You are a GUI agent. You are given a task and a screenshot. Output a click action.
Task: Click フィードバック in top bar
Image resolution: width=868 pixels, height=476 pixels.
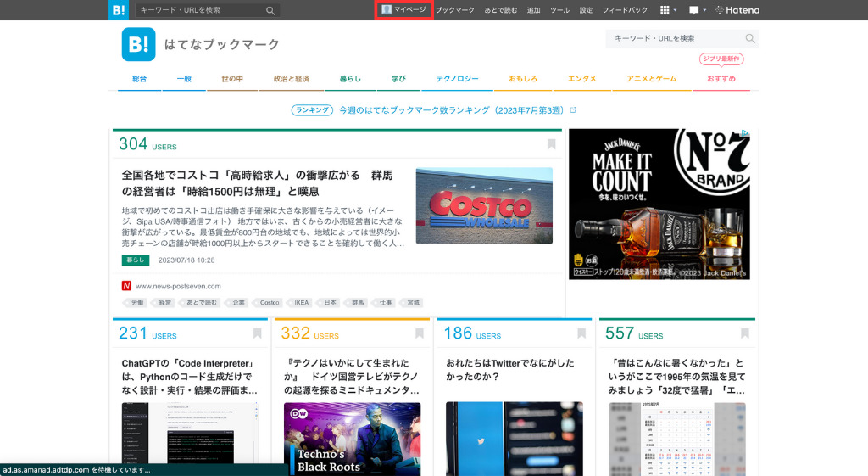click(x=625, y=10)
